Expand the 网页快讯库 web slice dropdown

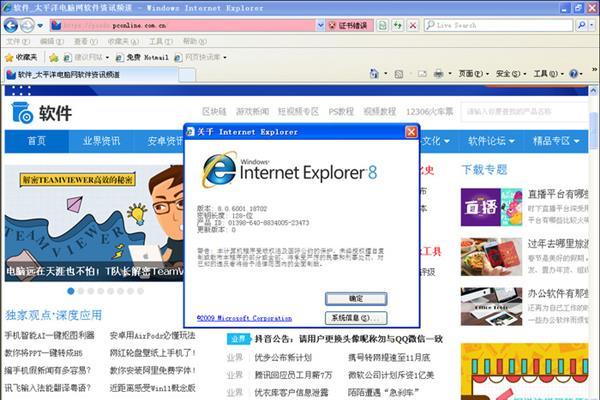click(225, 57)
